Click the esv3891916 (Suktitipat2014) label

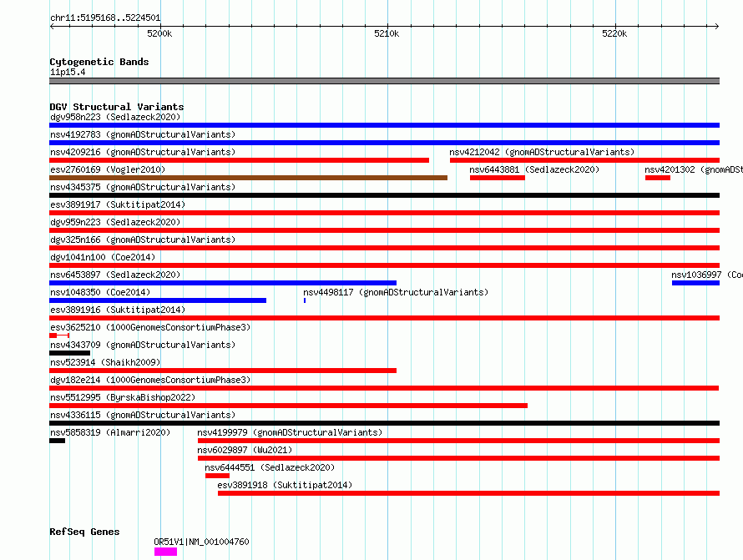[x=118, y=310]
